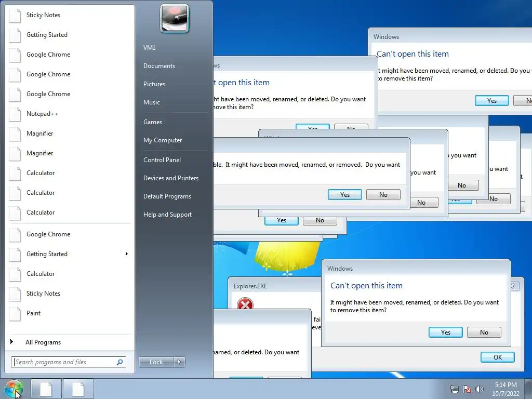Click OK in the Explorer.EXE error dialog

coord(497,357)
